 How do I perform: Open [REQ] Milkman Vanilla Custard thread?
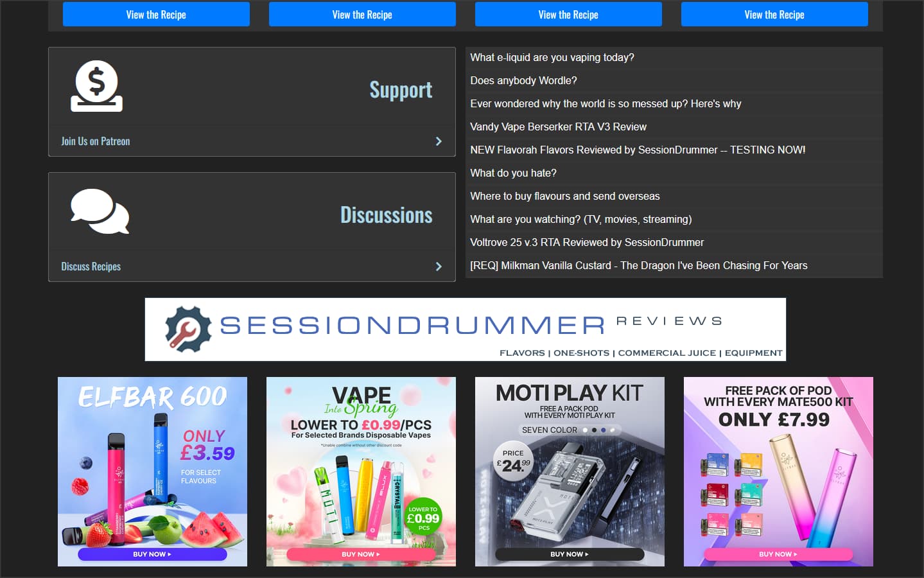click(x=639, y=266)
